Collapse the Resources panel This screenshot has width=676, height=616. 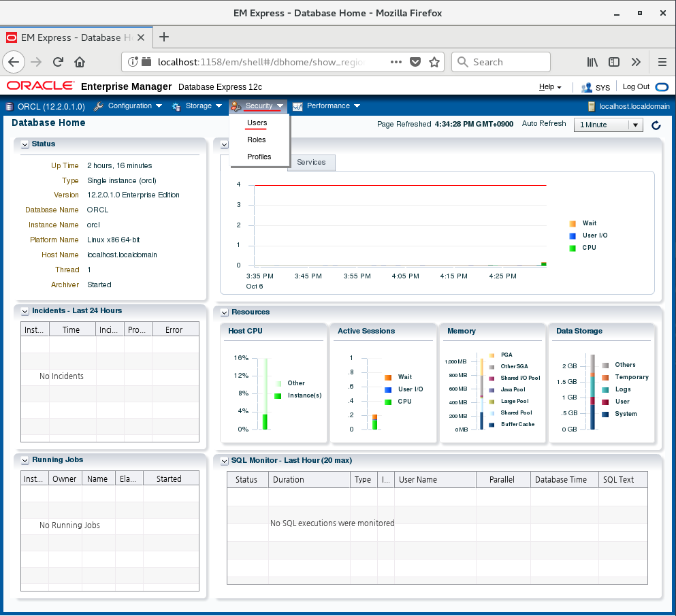coord(224,312)
